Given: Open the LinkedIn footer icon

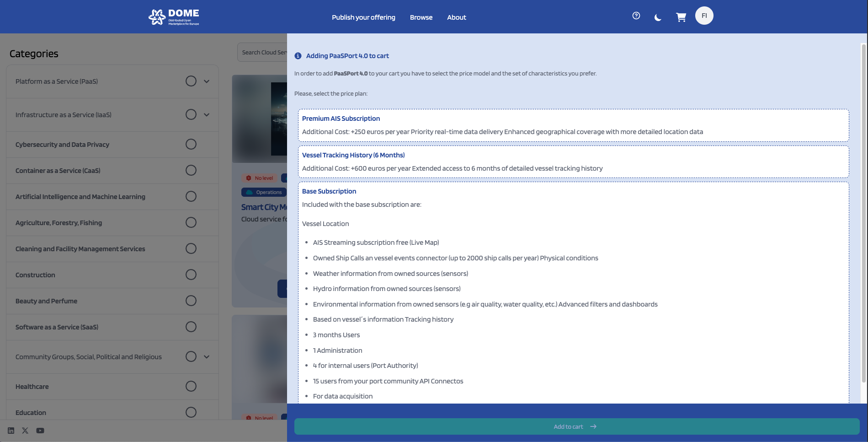Looking at the screenshot, I should click(11, 431).
